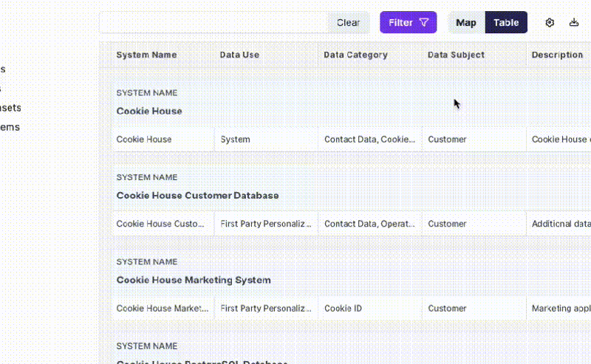
Task: Click the Data Category column header
Action: pos(355,55)
